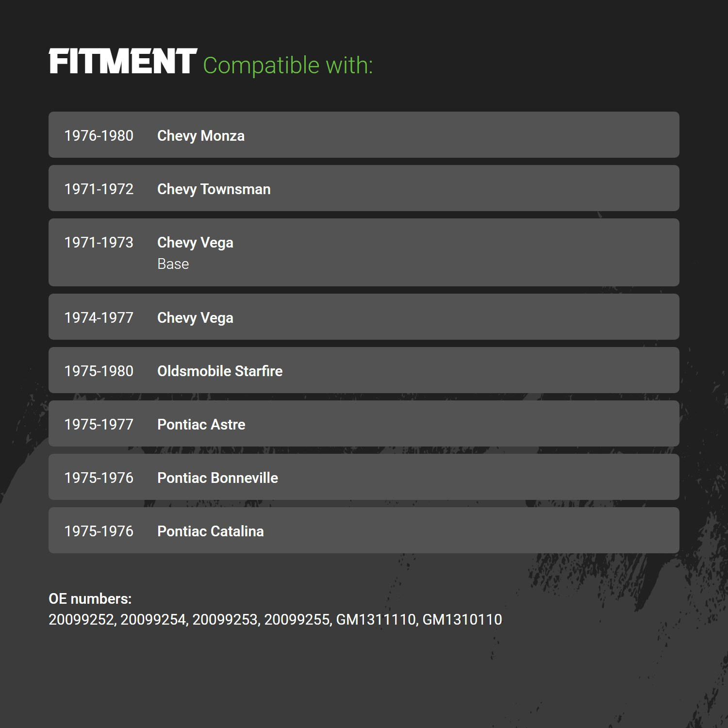Select the 1974-1977 Chevy Vega row
728x728 pixels.
364,317
